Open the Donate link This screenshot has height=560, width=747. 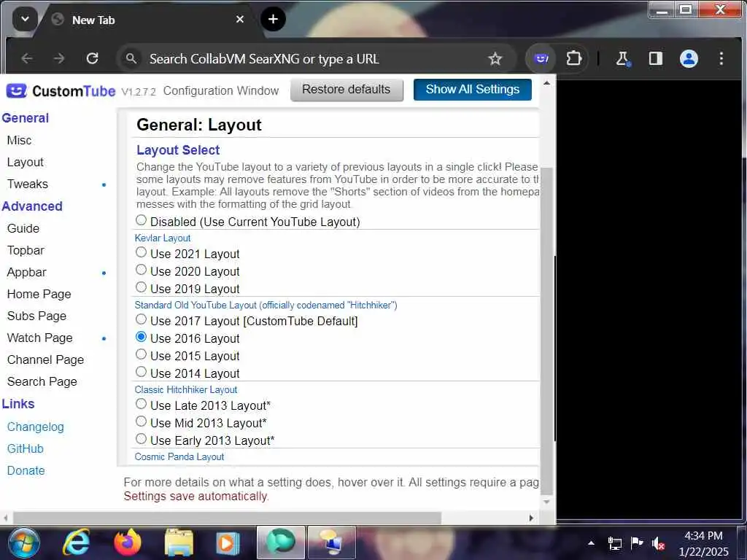pyautogui.click(x=26, y=470)
